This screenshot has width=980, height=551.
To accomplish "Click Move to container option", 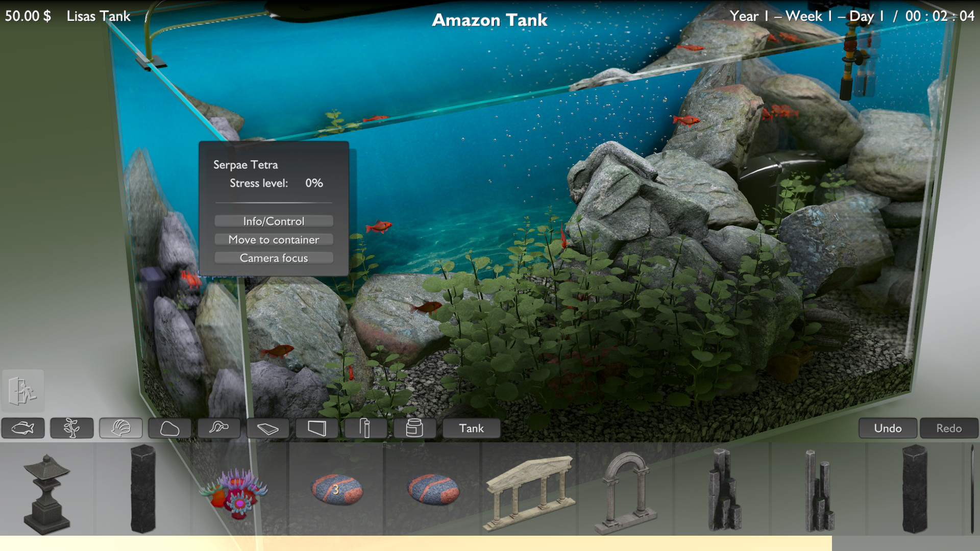I will (x=274, y=239).
